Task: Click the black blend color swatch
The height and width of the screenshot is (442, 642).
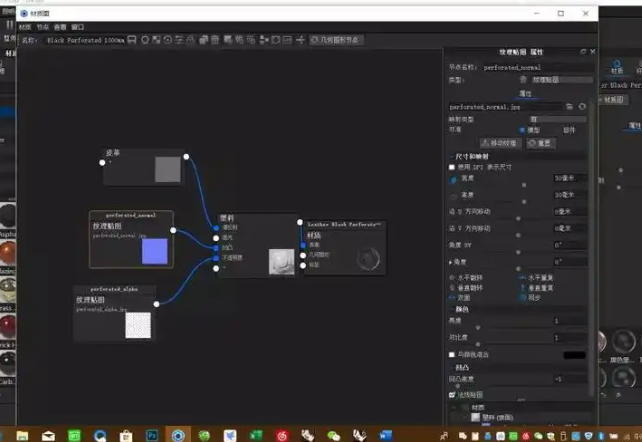Action: coord(574,355)
